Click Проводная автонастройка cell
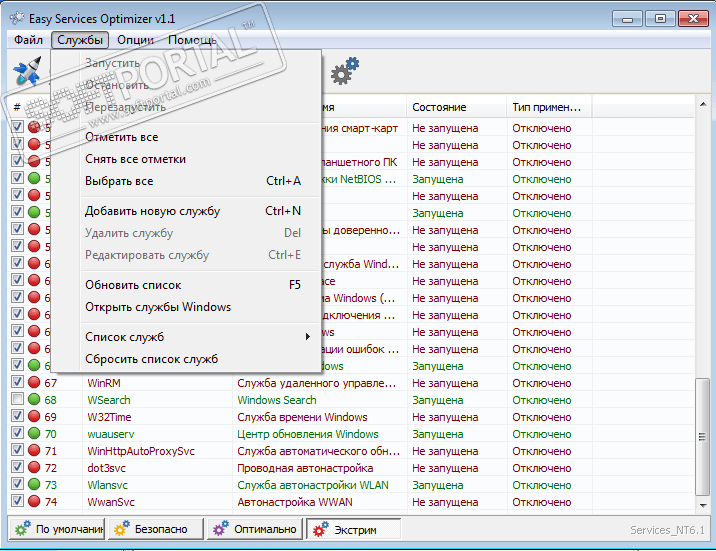 305,468
